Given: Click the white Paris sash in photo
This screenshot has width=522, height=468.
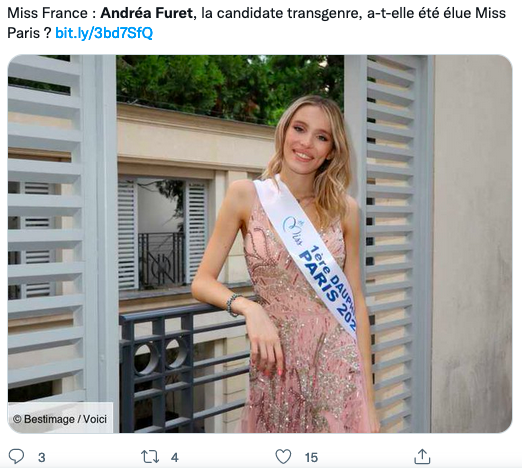Looking at the screenshot, I should point(305,255).
